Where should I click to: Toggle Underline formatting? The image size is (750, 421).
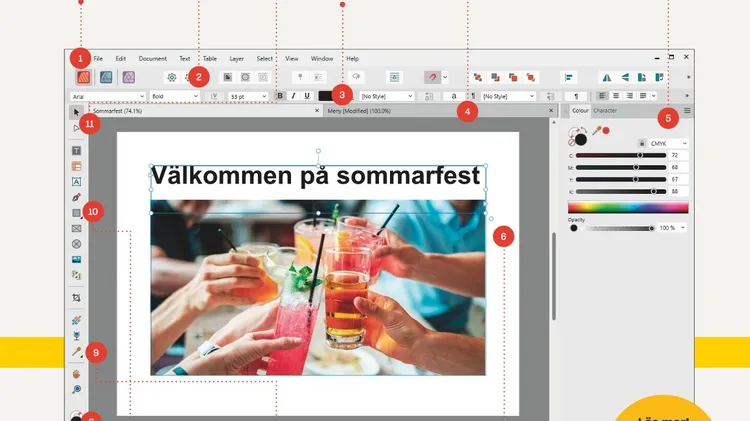pyautogui.click(x=307, y=96)
